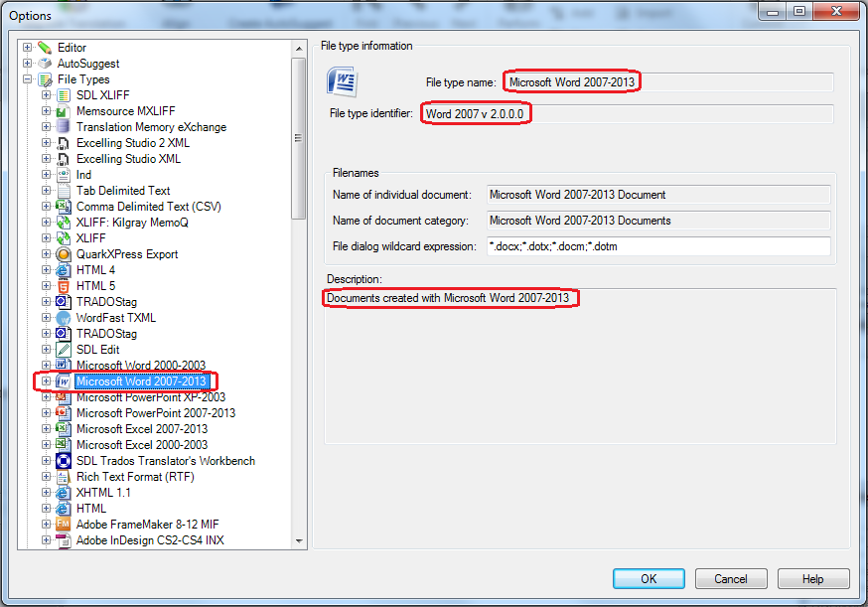Select the AutoSuggest globe icon

click(43, 63)
